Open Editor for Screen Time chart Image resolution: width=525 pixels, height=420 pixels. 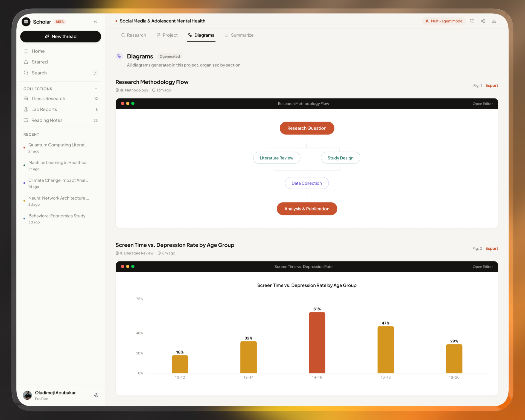click(x=482, y=267)
